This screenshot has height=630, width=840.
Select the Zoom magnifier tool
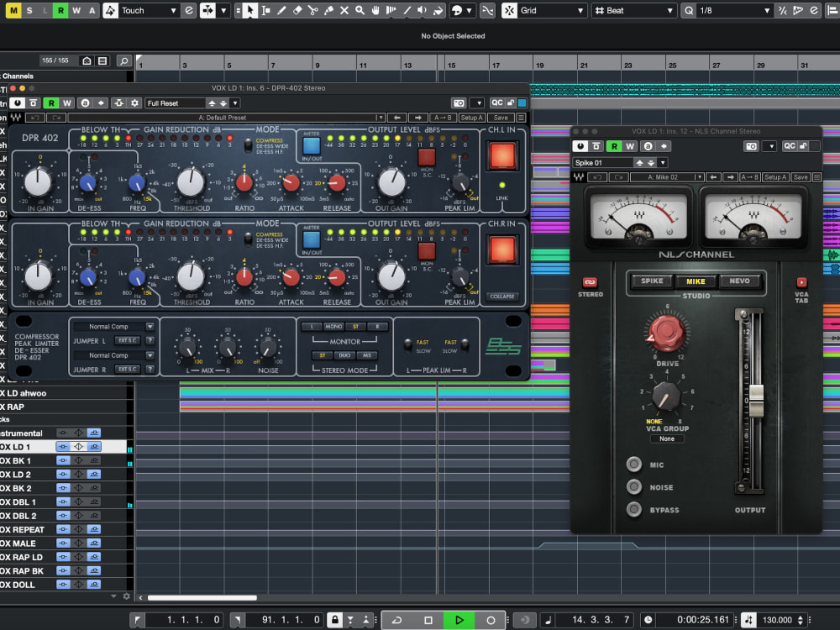click(360, 10)
